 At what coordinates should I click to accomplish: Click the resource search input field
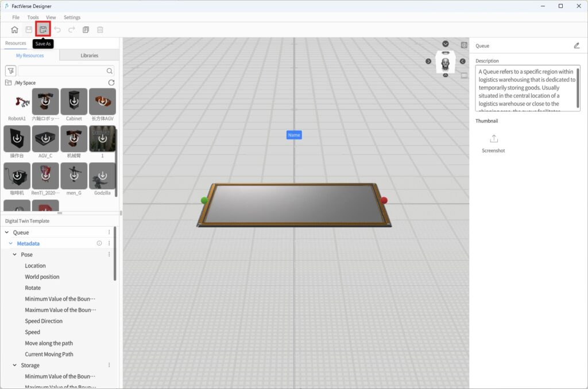coord(62,71)
